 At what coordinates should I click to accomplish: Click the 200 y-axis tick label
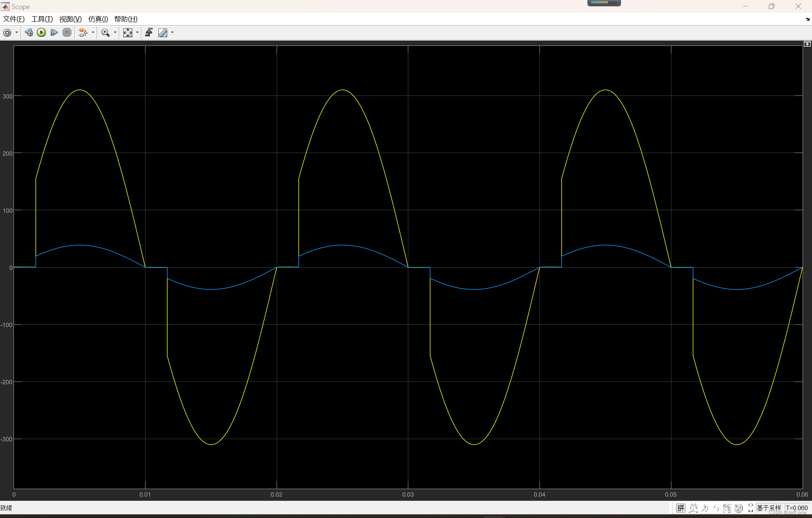(8, 153)
